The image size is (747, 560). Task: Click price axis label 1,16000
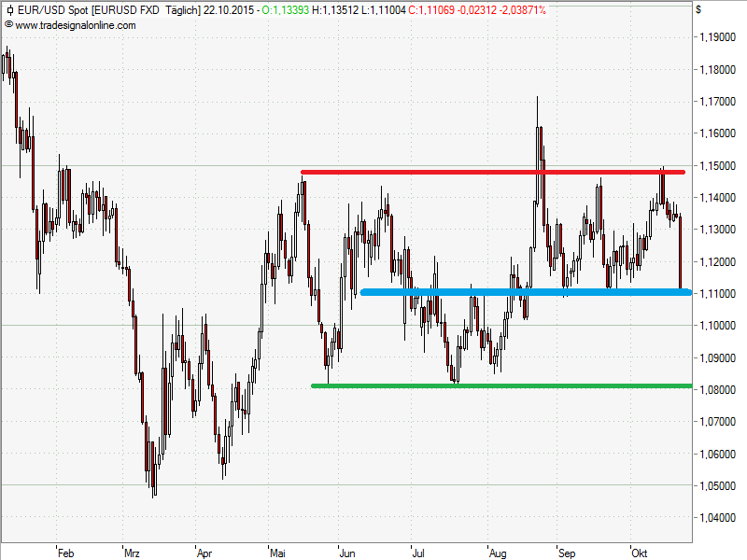click(x=717, y=133)
